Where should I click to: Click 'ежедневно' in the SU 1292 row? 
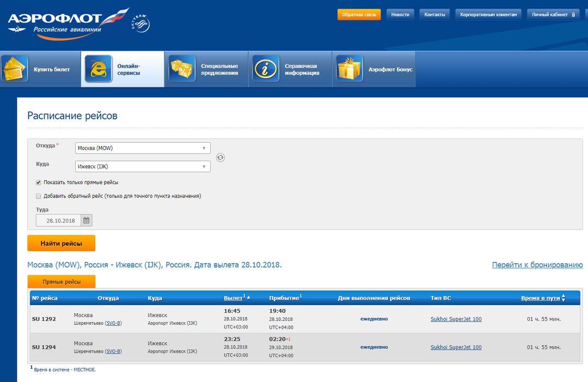point(374,319)
